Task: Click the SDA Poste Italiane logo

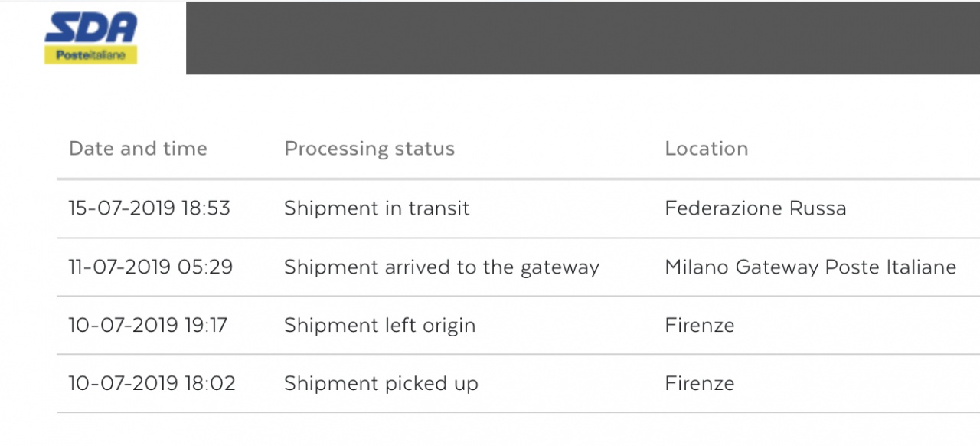Action: click(x=91, y=38)
